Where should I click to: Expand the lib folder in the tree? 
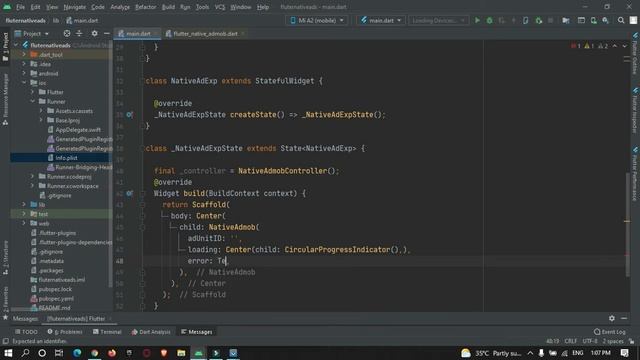(x=24, y=204)
